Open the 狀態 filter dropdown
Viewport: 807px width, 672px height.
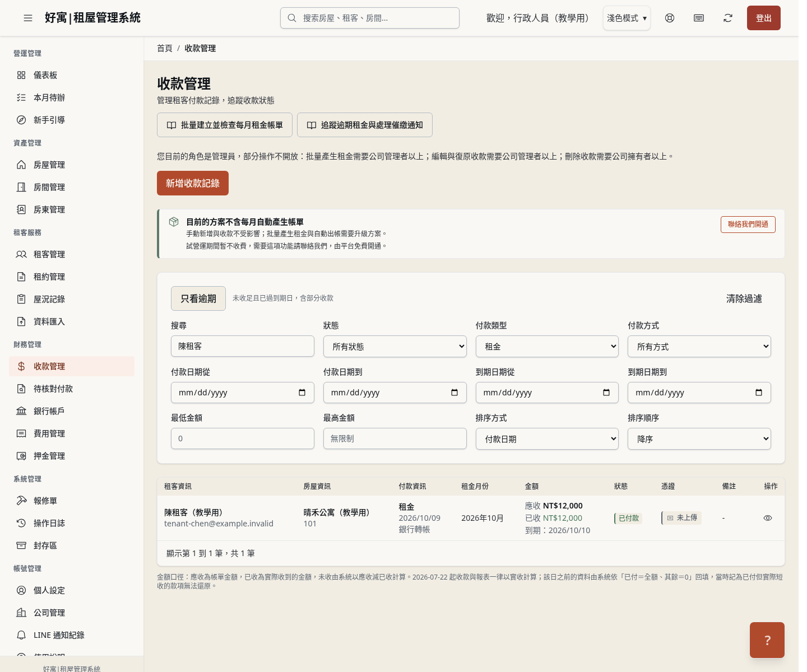pos(395,347)
